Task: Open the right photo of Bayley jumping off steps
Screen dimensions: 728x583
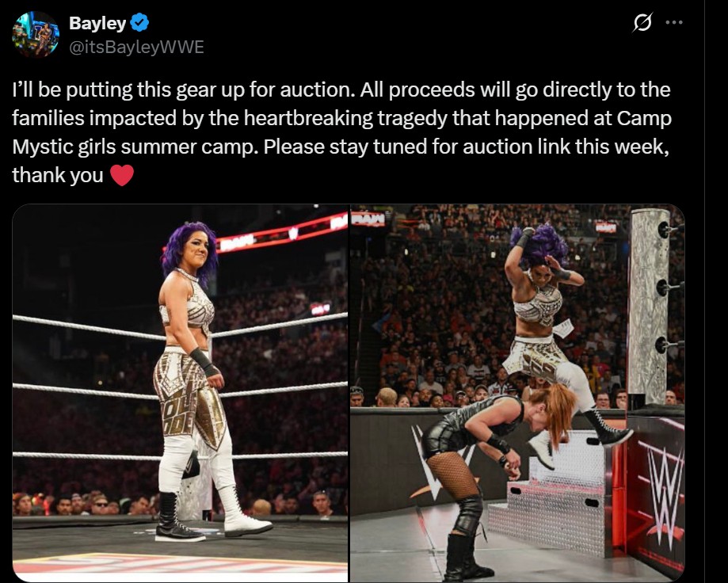Action: point(517,393)
